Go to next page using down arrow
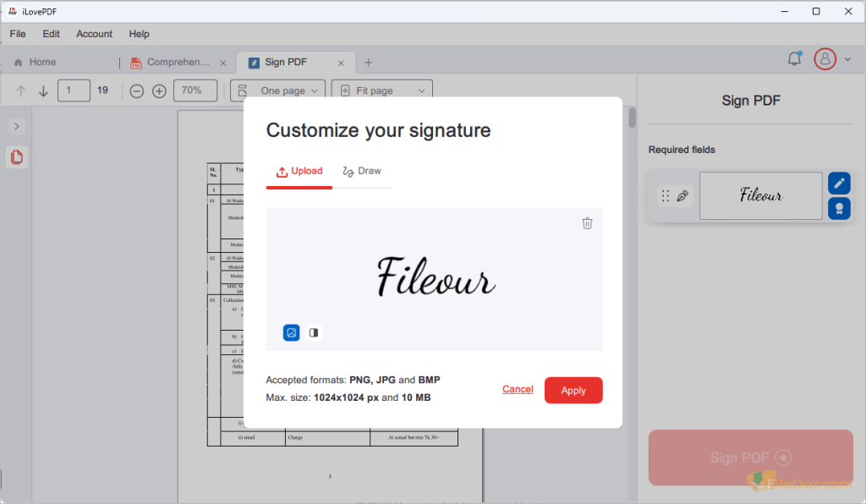The image size is (866, 504). (43, 90)
